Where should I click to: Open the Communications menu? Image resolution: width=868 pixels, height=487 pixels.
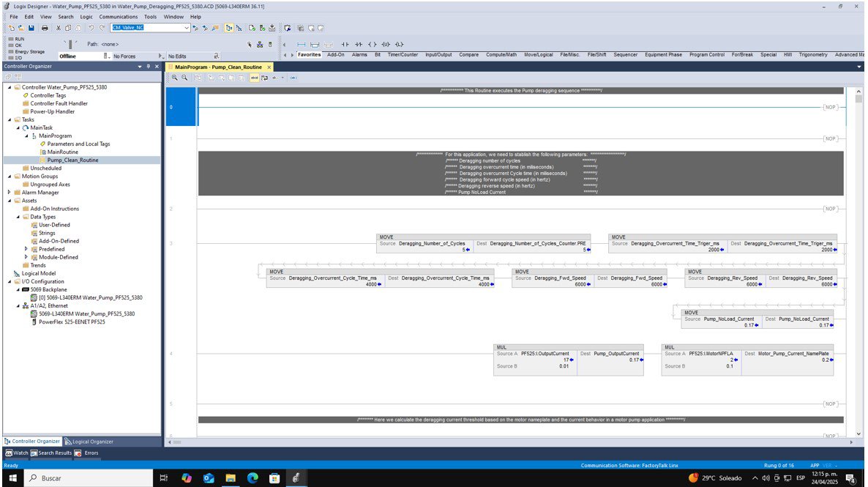[x=119, y=17]
